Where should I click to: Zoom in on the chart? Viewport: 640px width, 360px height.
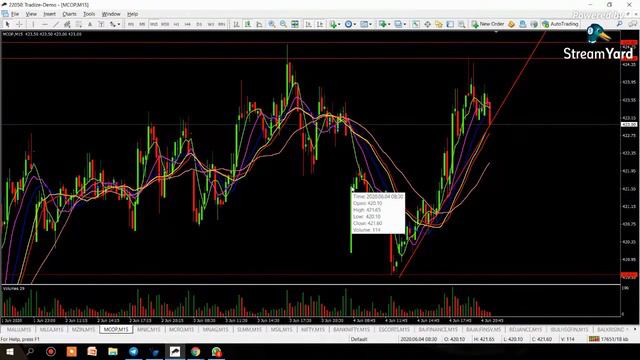pos(271,24)
